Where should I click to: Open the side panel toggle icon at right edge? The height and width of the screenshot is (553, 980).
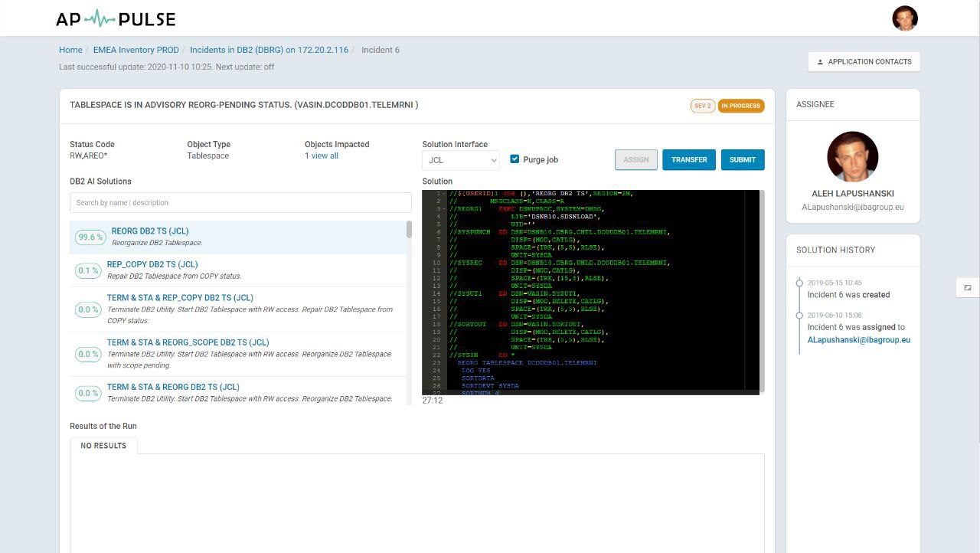coord(968,287)
